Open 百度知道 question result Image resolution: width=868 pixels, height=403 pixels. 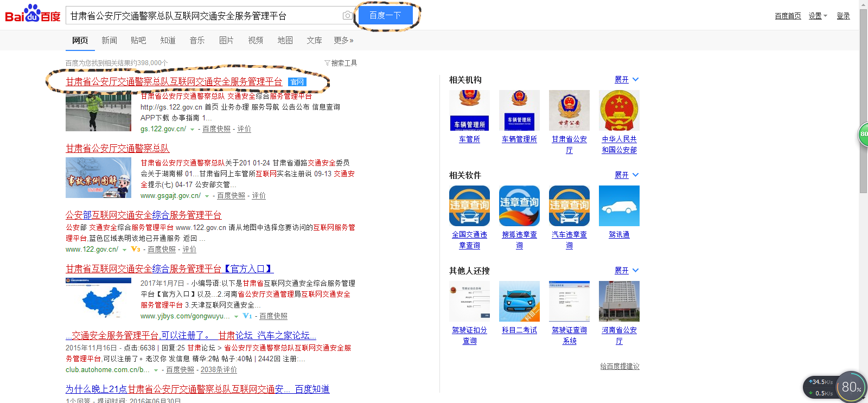point(197,389)
